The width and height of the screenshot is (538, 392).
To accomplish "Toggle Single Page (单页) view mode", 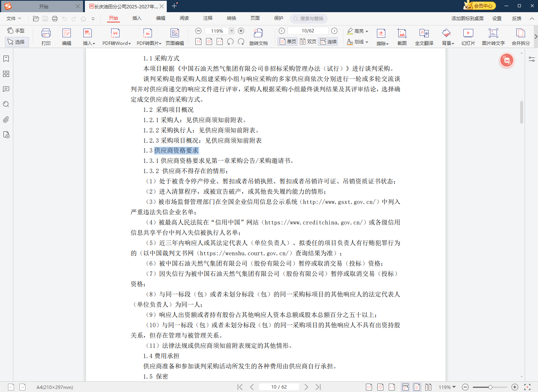I will (288, 41).
